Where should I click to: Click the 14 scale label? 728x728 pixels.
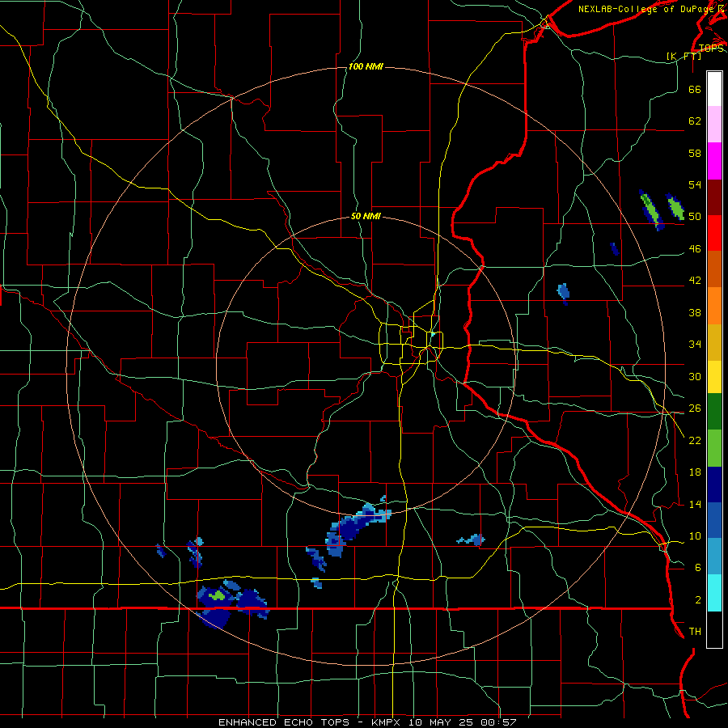(x=695, y=504)
